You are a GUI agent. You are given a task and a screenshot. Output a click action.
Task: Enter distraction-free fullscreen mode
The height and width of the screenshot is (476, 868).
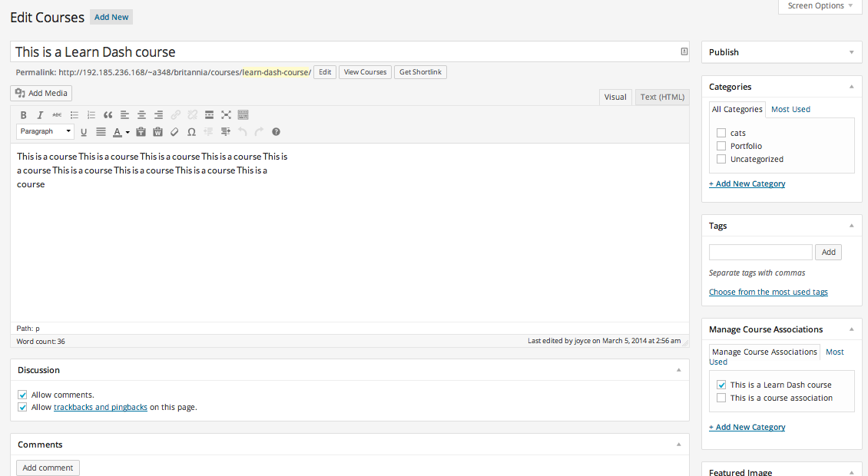tap(226, 115)
